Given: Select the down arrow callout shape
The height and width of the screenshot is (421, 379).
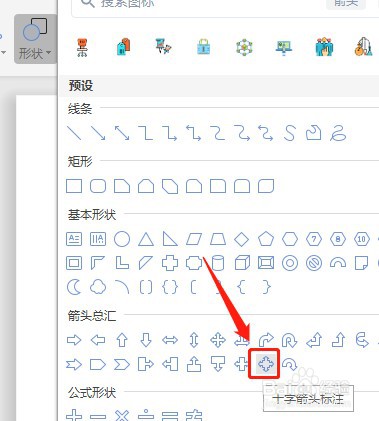Looking at the screenshot, I should tap(218, 364).
